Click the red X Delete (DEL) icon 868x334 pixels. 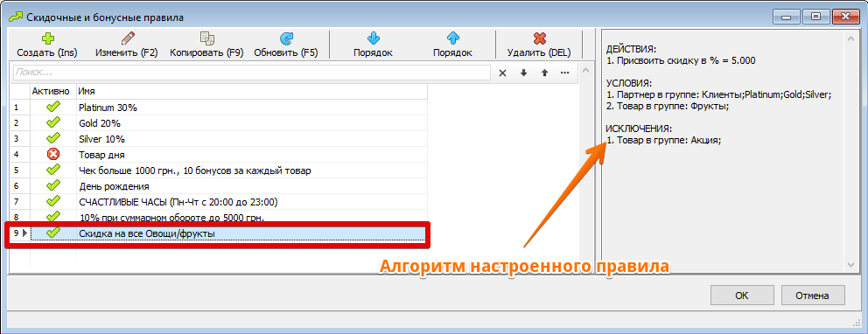pos(539,38)
